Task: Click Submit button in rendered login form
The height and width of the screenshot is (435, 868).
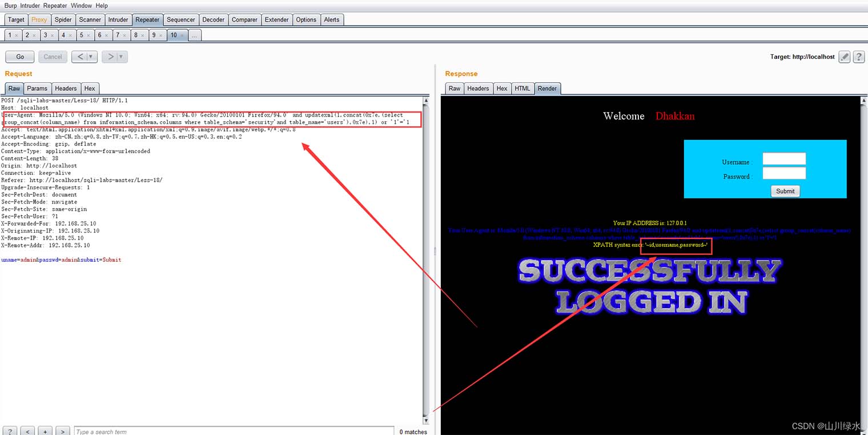Action: (x=785, y=191)
